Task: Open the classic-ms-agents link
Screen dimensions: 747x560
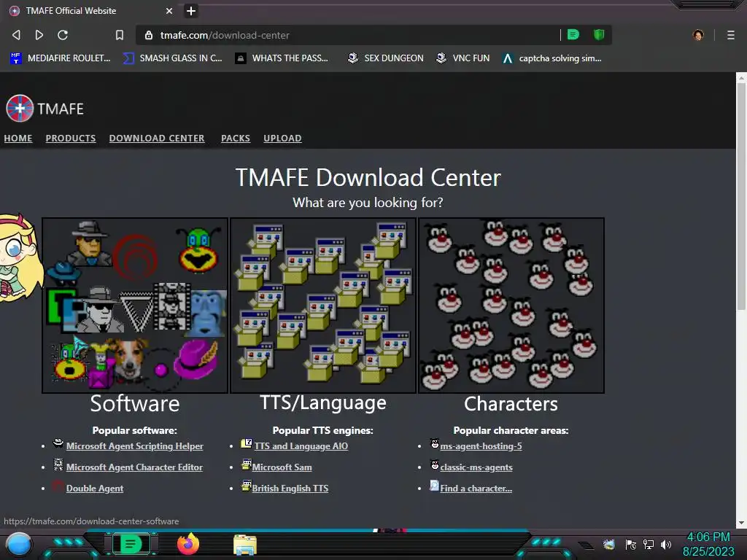Action: tap(476, 467)
